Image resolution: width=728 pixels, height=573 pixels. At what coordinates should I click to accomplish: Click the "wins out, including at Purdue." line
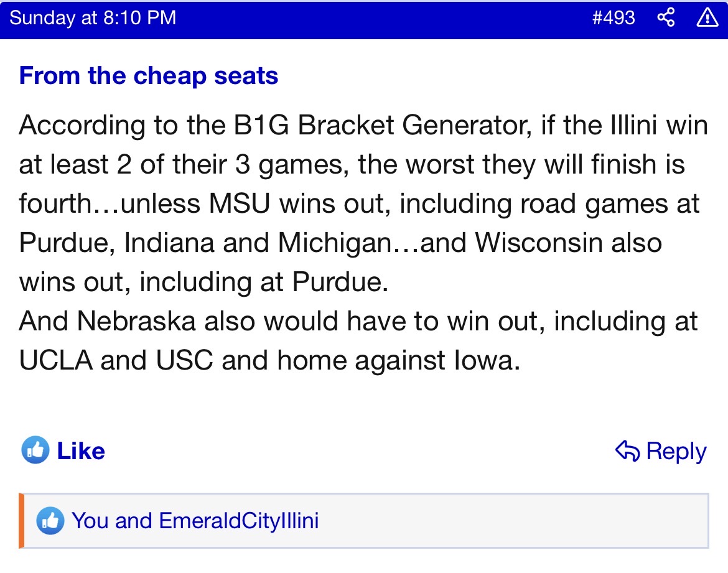[203, 282]
